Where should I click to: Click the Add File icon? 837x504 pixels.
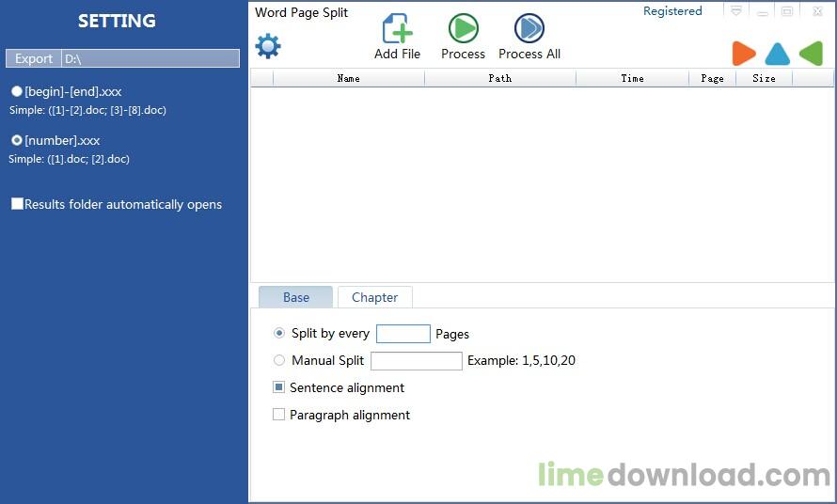point(397,28)
